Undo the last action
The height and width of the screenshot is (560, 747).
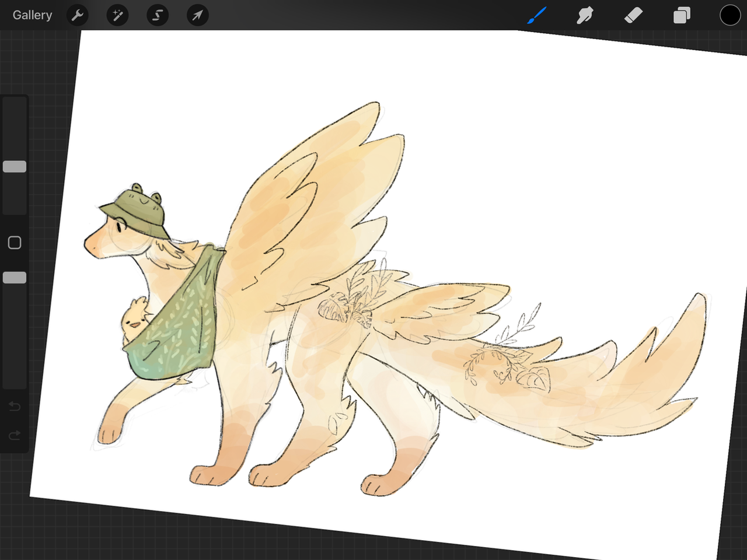15,406
